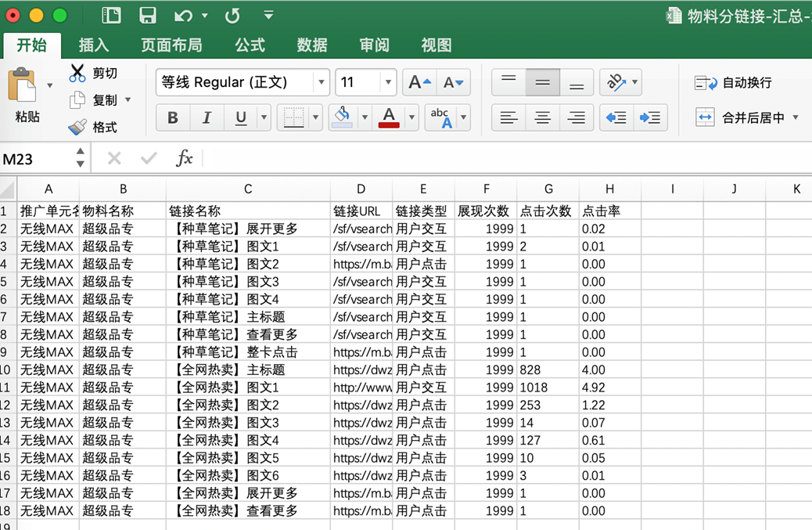The width and height of the screenshot is (812, 530).
Task: Switch to the 插入 ribbon tab
Action: (x=94, y=45)
